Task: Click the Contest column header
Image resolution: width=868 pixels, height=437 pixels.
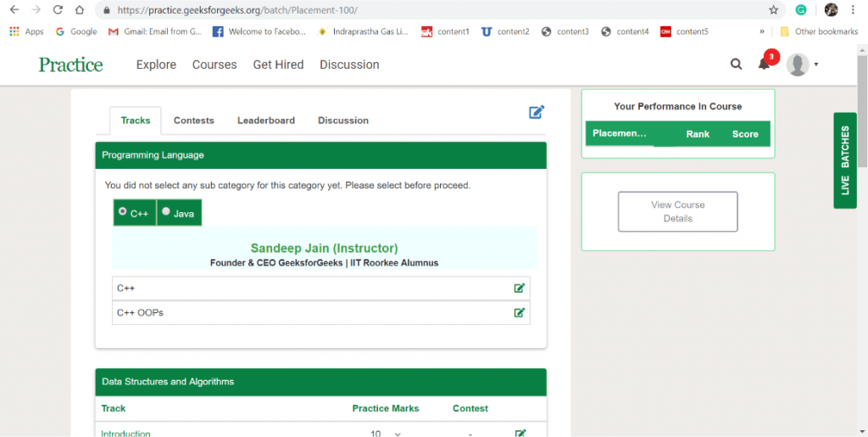Action: coord(470,409)
